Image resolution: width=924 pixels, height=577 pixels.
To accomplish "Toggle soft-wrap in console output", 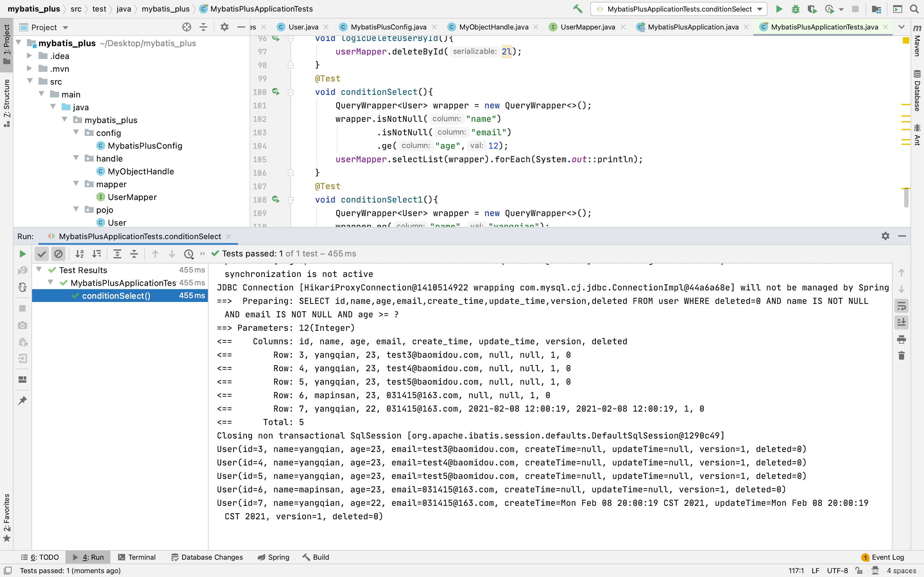I will (x=902, y=306).
